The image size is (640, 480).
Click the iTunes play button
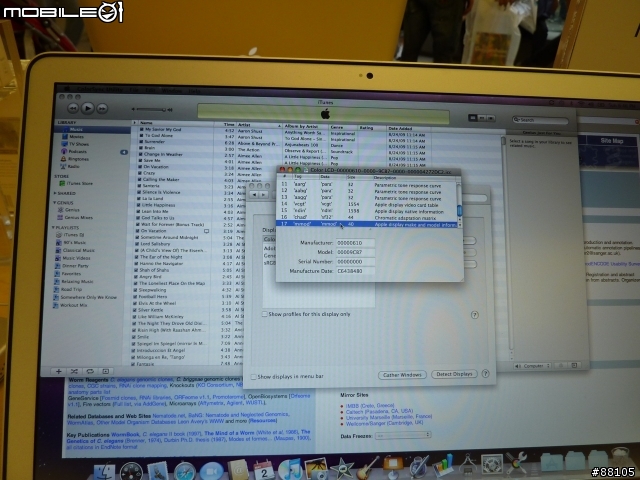pyautogui.click(x=87, y=108)
